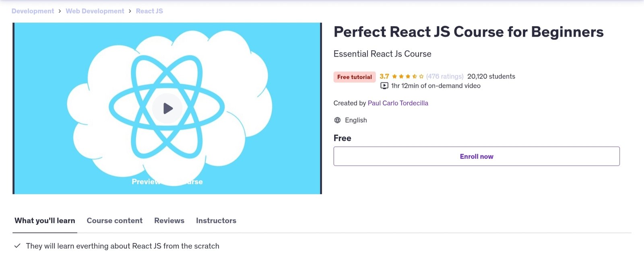The image size is (644, 255).
Task: Click the chevron after Development breadcrumb
Action: [x=60, y=11]
